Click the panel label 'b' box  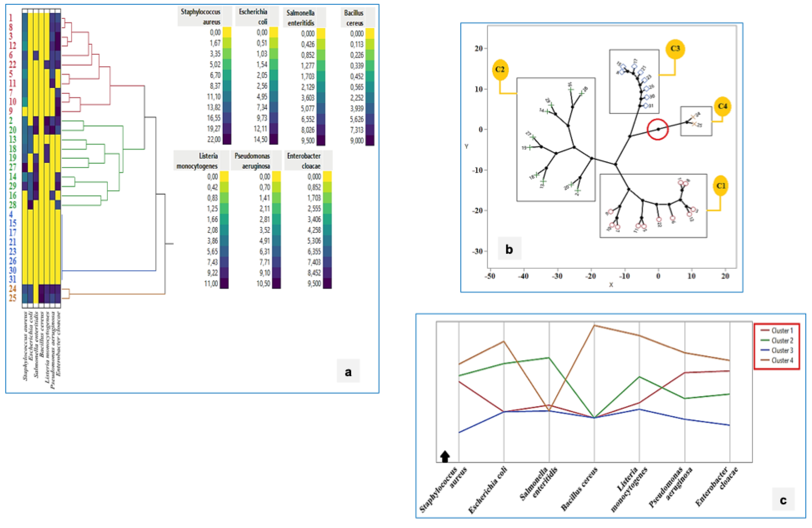pos(509,249)
